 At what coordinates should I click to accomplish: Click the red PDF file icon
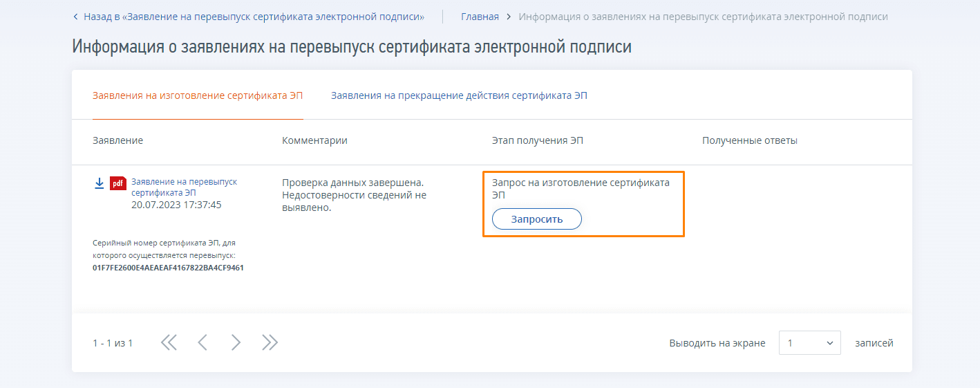pyautogui.click(x=118, y=183)
